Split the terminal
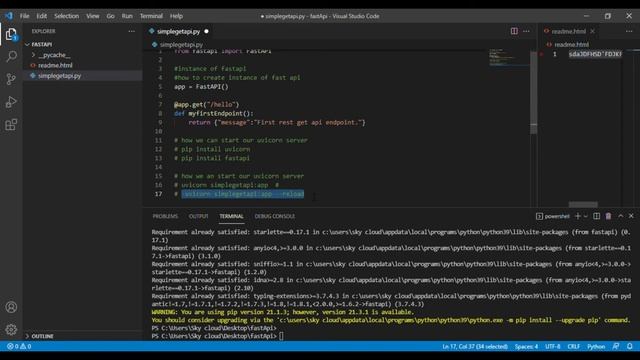640x360 pixels. (597, 216)
